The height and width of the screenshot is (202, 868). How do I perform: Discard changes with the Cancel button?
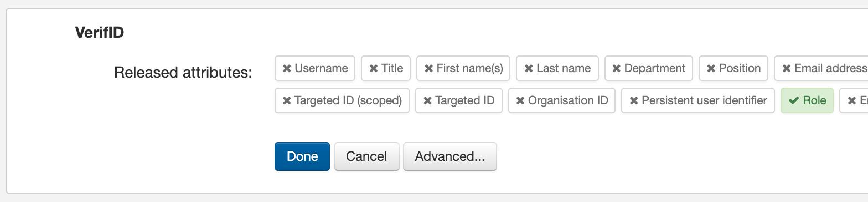(x=366, y=156)
